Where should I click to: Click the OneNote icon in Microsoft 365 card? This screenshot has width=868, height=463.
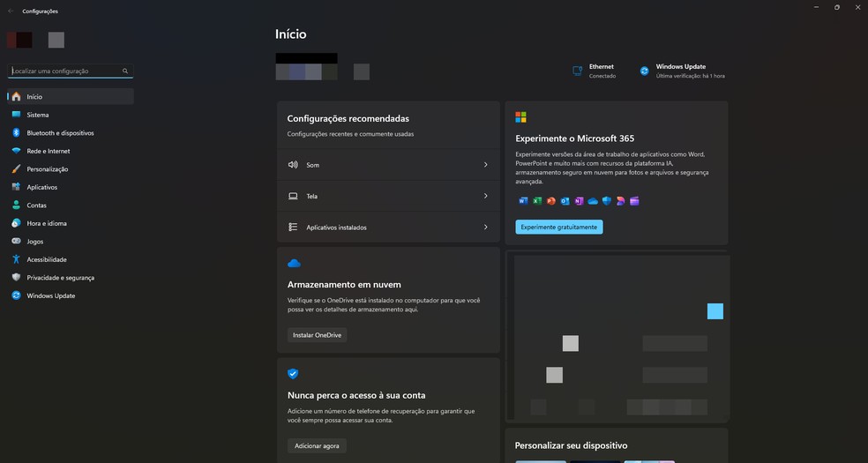(x=579, y=201)
